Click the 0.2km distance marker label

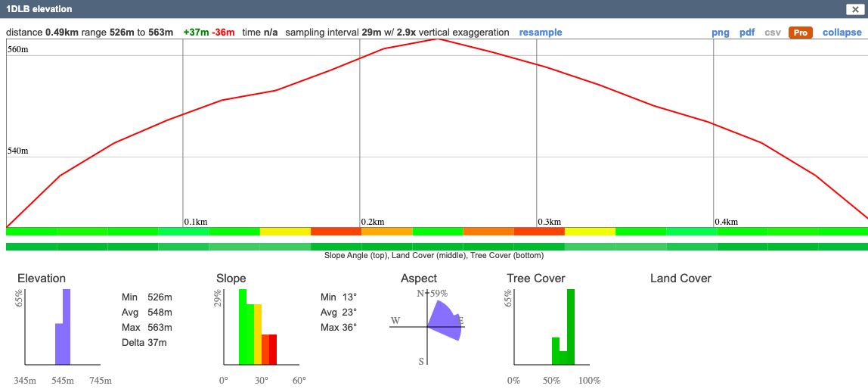[x=373, y=222]
